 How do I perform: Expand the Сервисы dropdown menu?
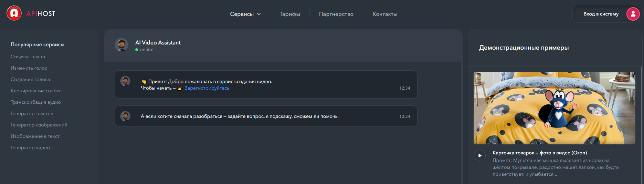(x=245, y=14)
